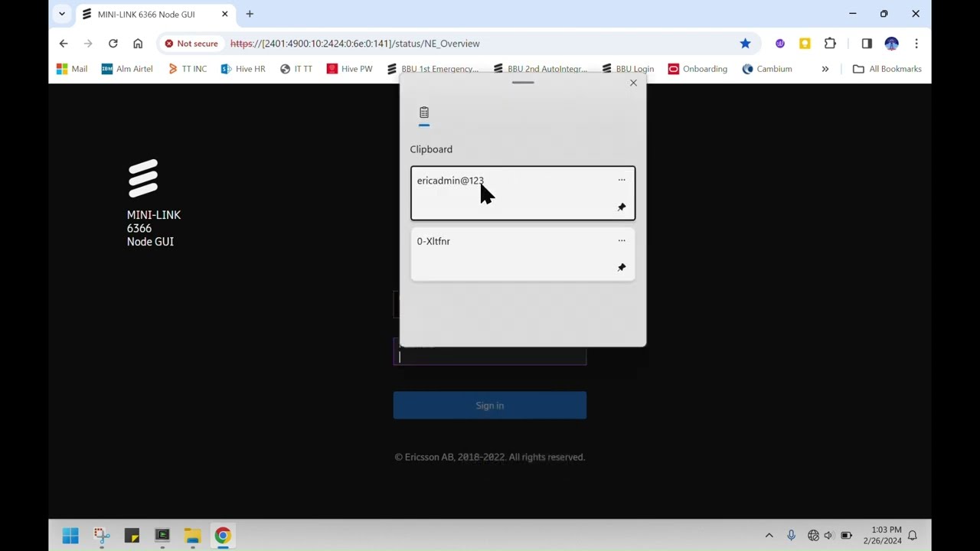980x551 pixels.
Task: Open the BBU 1st Emergency bookmark
Action: click(x=433, y=69)
